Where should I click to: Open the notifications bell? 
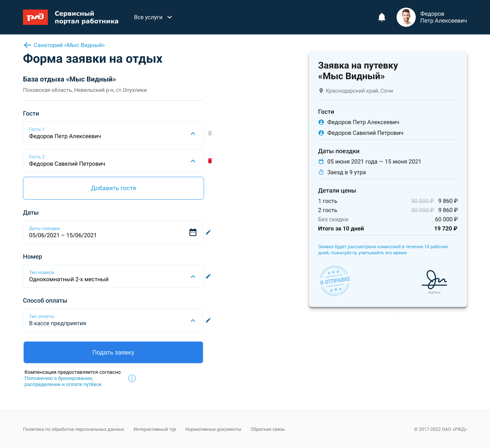382,17
